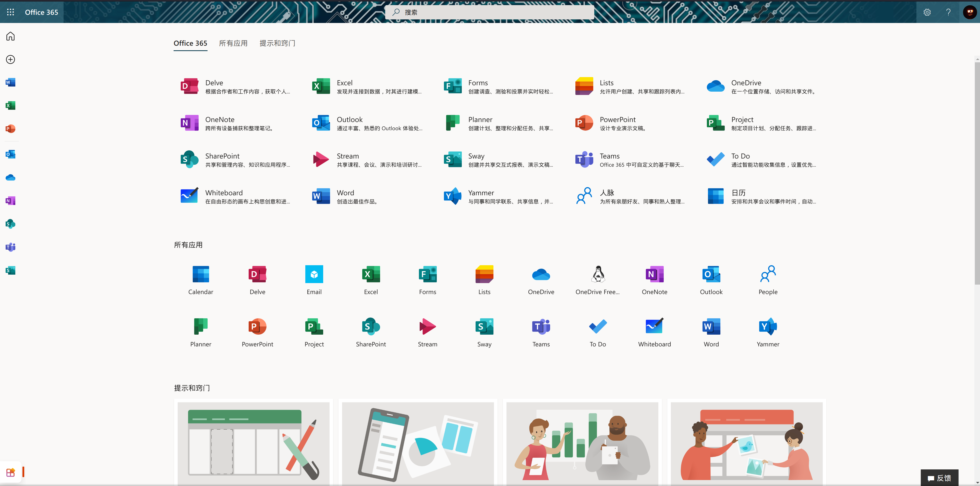Click the Create plus icon in sidebar

[11, 60]
